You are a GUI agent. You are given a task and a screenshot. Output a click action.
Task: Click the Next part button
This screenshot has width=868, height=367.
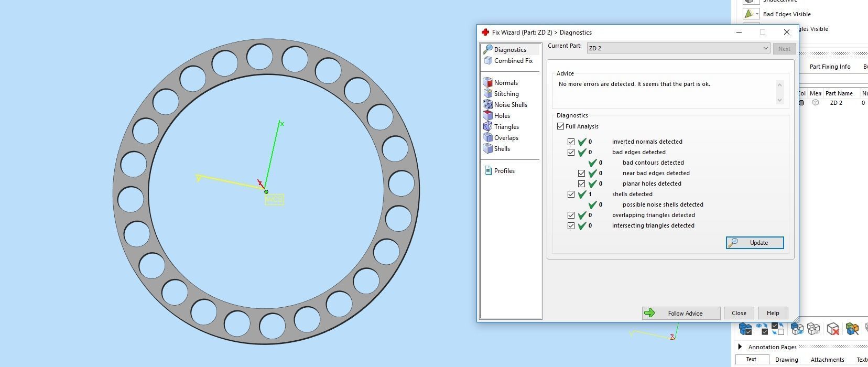pyautogui.click(x=784, y=49)
